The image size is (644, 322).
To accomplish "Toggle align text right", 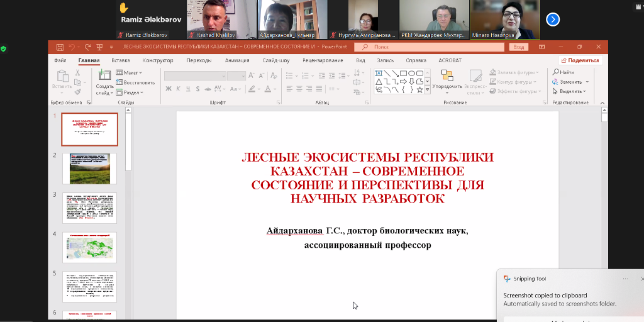I will tap(309, 89).
